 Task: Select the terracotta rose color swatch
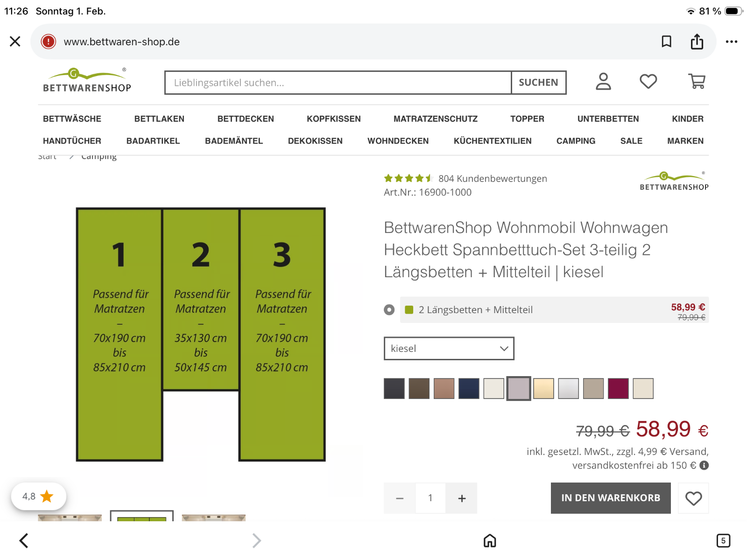(x=444, y=388)
